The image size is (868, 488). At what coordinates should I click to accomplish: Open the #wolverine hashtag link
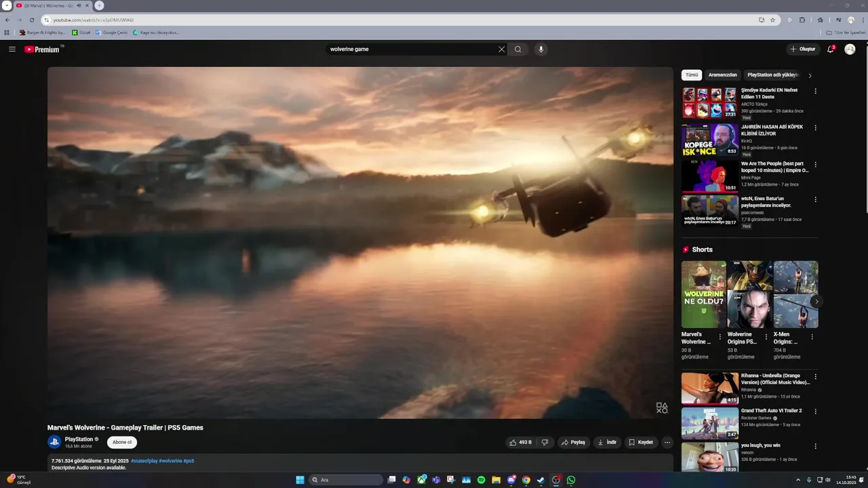(170, 461)
